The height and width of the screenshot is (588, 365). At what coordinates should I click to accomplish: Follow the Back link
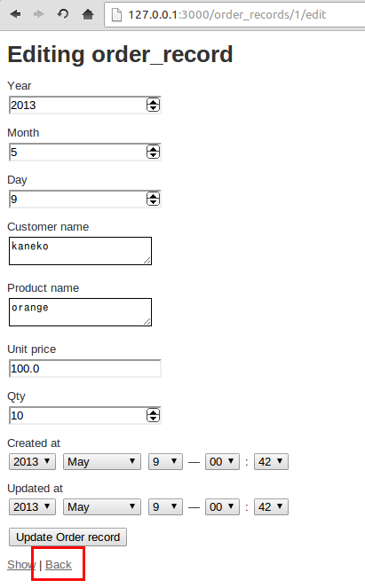click(59, 564)
